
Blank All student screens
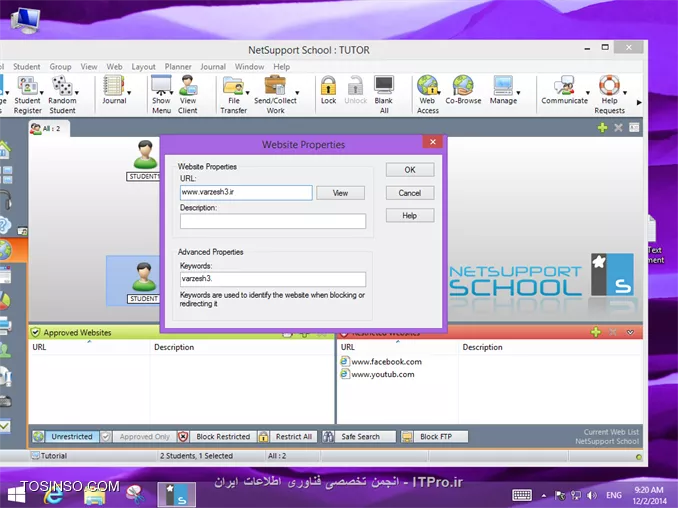[384, 94]
